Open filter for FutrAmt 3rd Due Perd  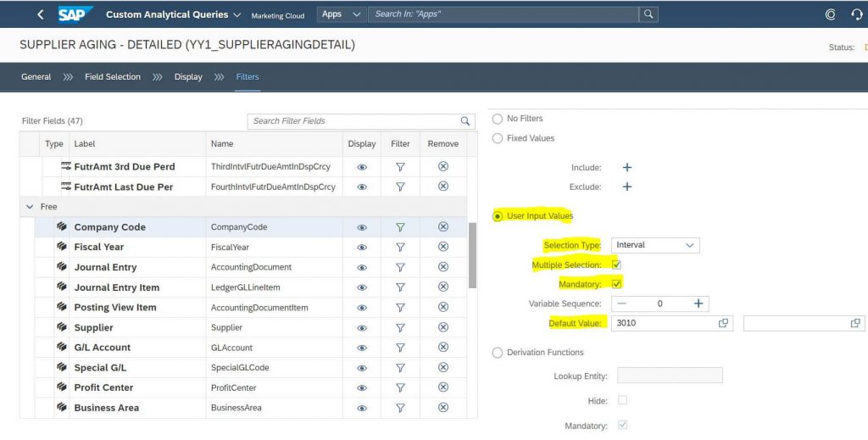point(400,167)
